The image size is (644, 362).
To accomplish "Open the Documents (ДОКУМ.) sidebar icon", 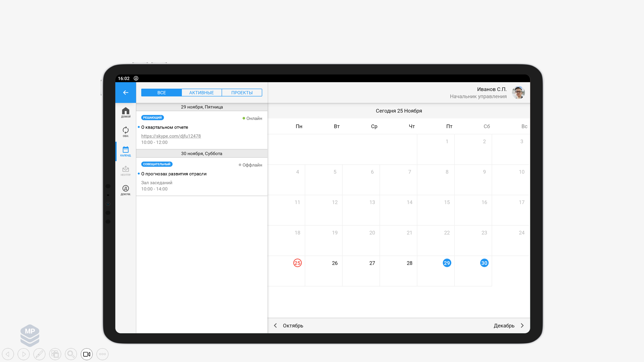I will click(126, 190).
